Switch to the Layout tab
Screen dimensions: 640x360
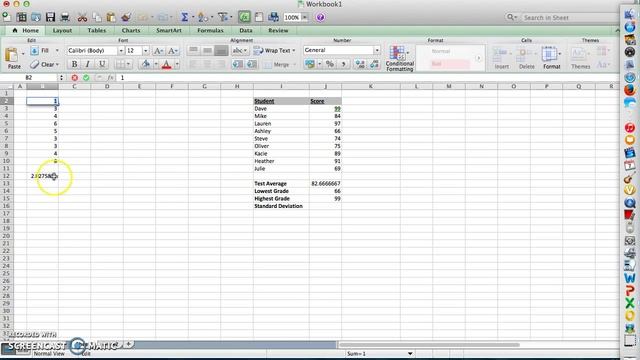click(62, 30)
